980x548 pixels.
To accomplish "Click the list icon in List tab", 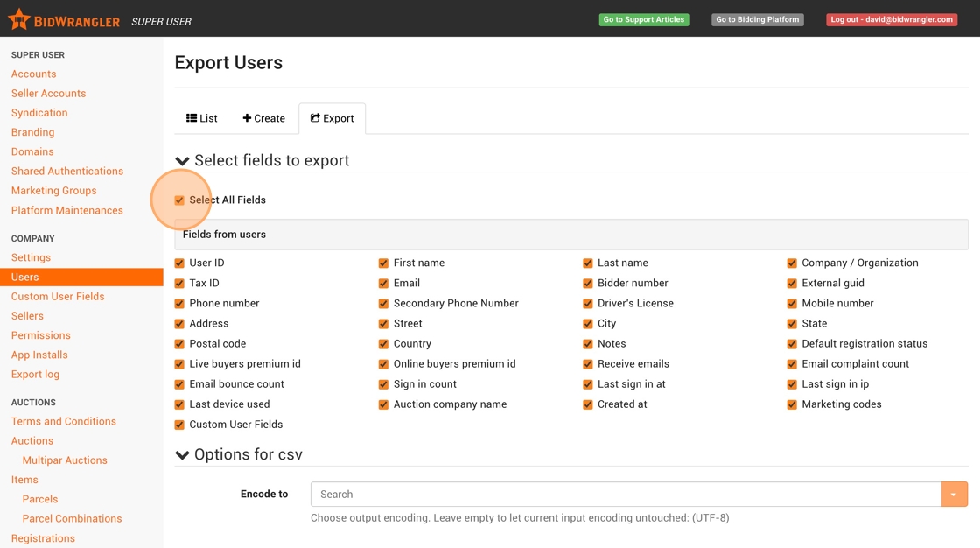I will click(192, 118).
